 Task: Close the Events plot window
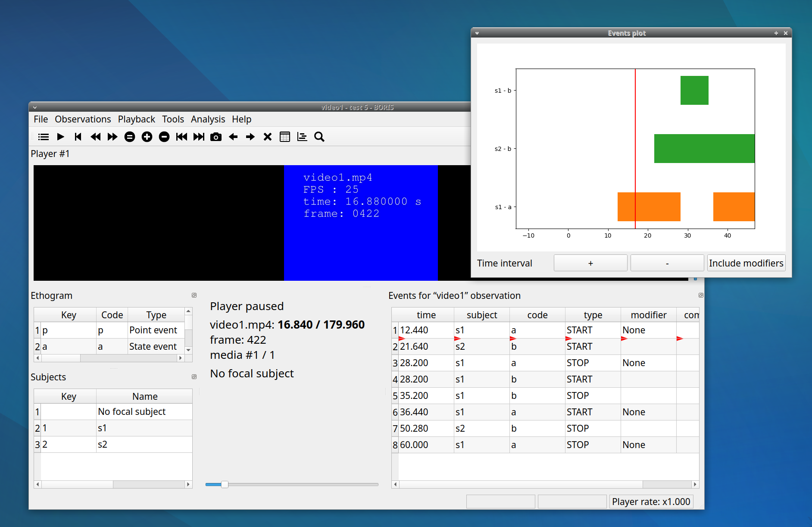coord(786,33)
